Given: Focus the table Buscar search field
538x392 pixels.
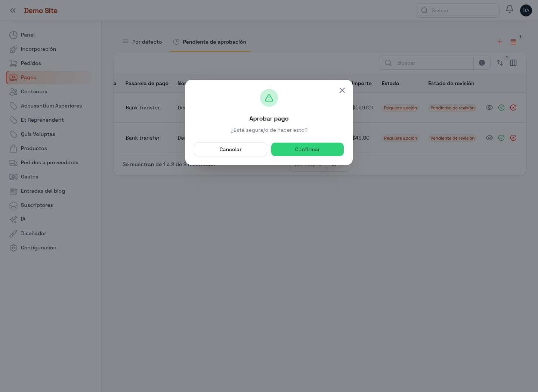Looking at the screenshot, I should click(427, 63).
